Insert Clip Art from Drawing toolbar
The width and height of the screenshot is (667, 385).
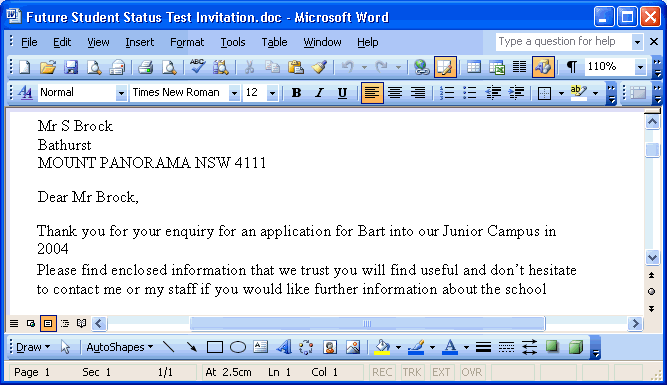click(330, 347)
